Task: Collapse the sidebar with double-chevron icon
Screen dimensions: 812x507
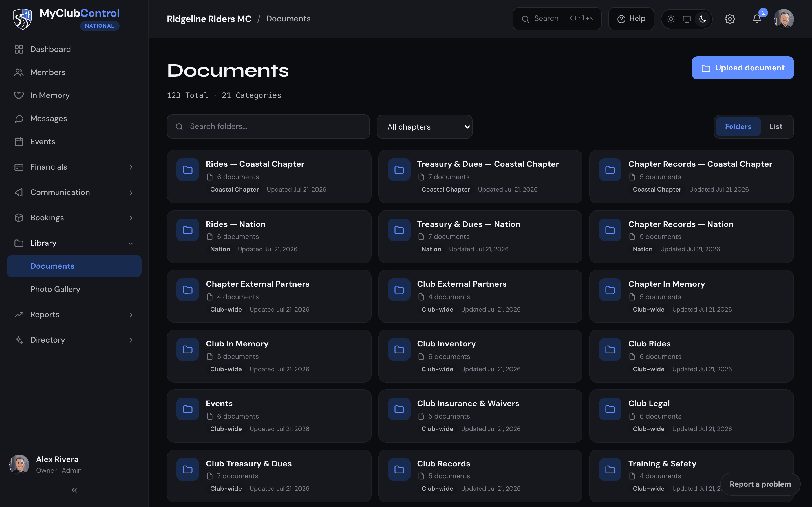Action: [x=74, y=490]
